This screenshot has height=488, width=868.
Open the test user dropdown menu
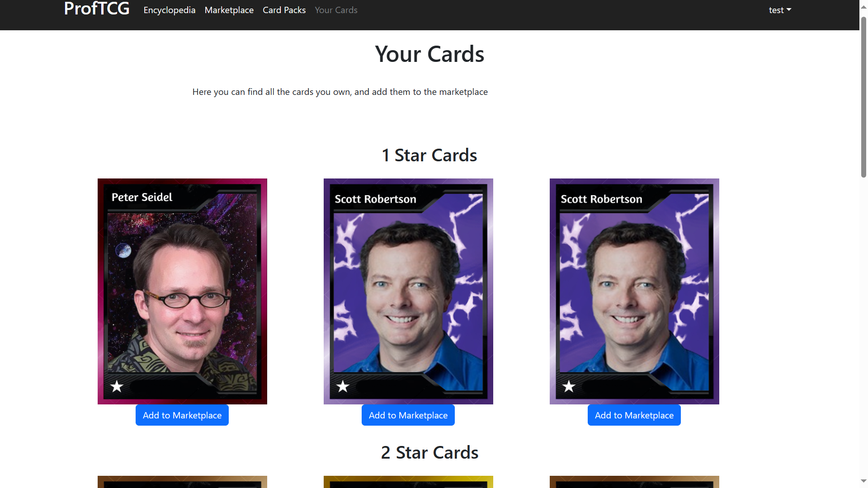click(780, 10)
